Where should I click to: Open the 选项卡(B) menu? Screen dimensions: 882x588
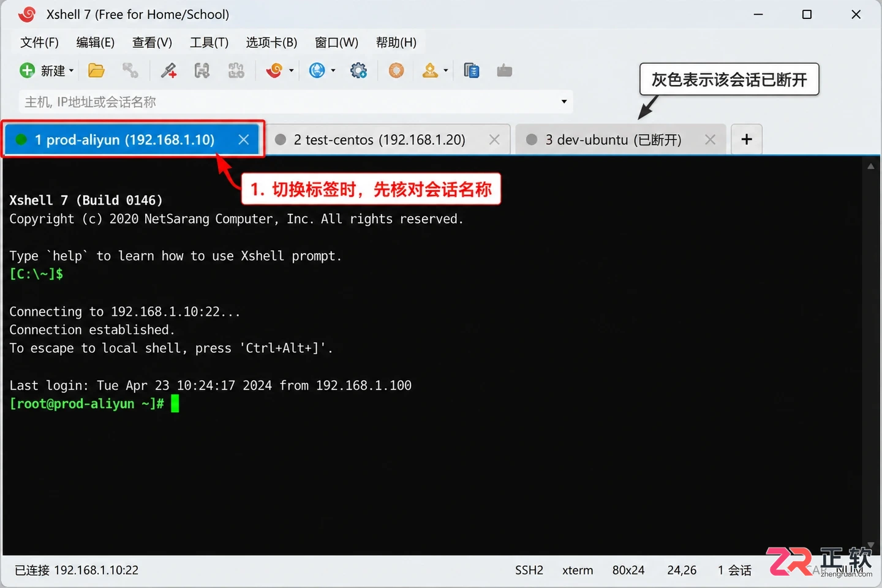click(x=271, y=42)
